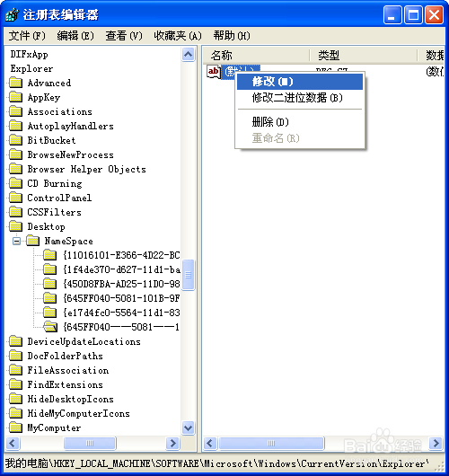Select the DIFxApp tree item
The width and height of the screenshot is (449, 476).
pyautogui.click(x=29, y=55)
